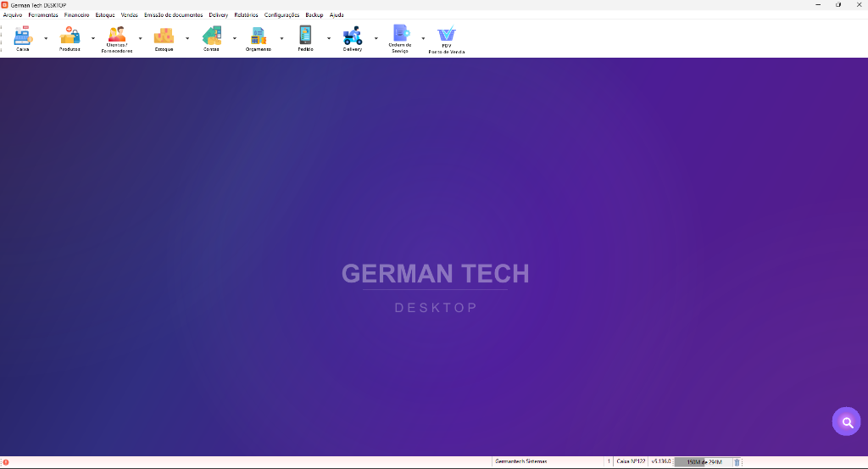The height and width of the screenshot is (469, 868).
Task: Open the Arquivo menu
Action: (x=13, y=15)
